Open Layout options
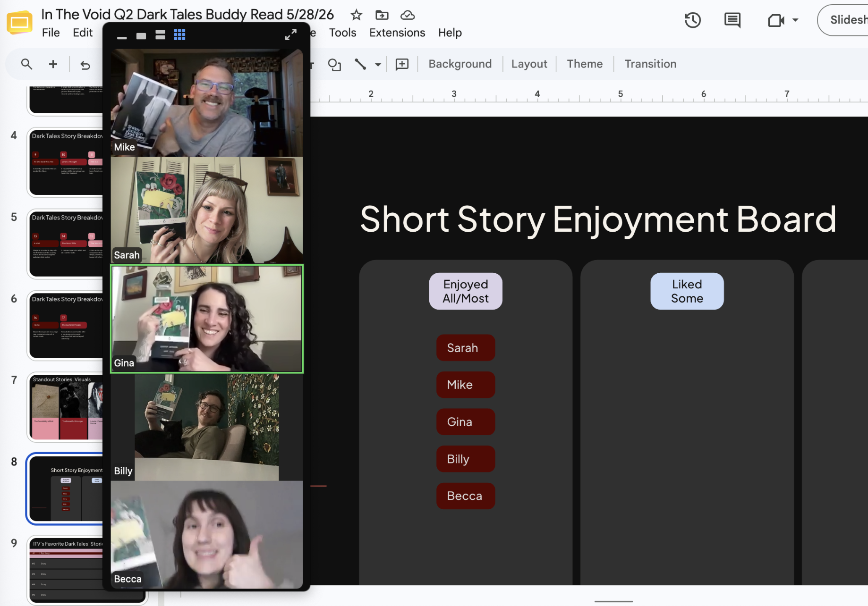The width and height of the screenshot is (868, 606). point(529,64)
